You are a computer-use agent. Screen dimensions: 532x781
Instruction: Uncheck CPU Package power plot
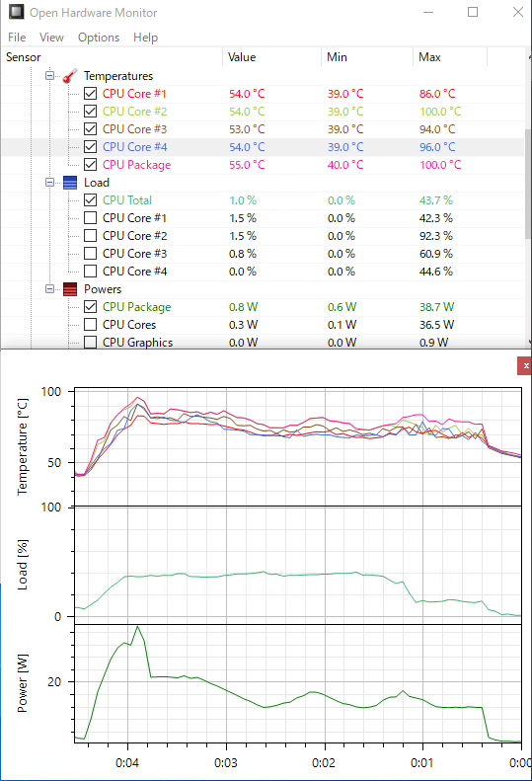(90, 307)
